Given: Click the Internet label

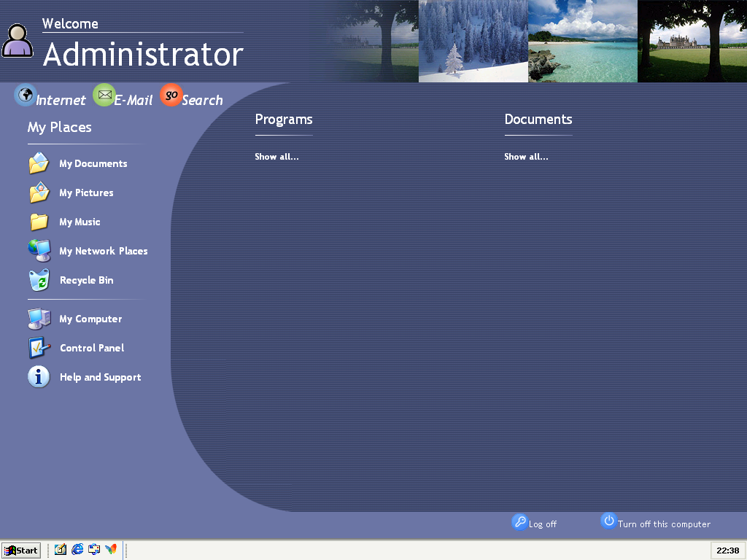Looking at the screenshot, I should tap(61, 101).
